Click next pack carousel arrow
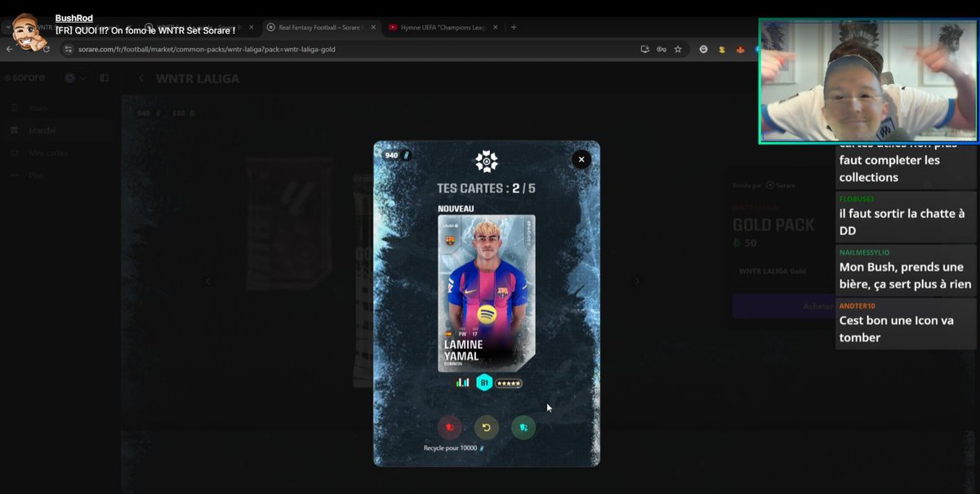The width and height of the screenshot is (980, 494). pyautogui.click(x=637, y=281)
